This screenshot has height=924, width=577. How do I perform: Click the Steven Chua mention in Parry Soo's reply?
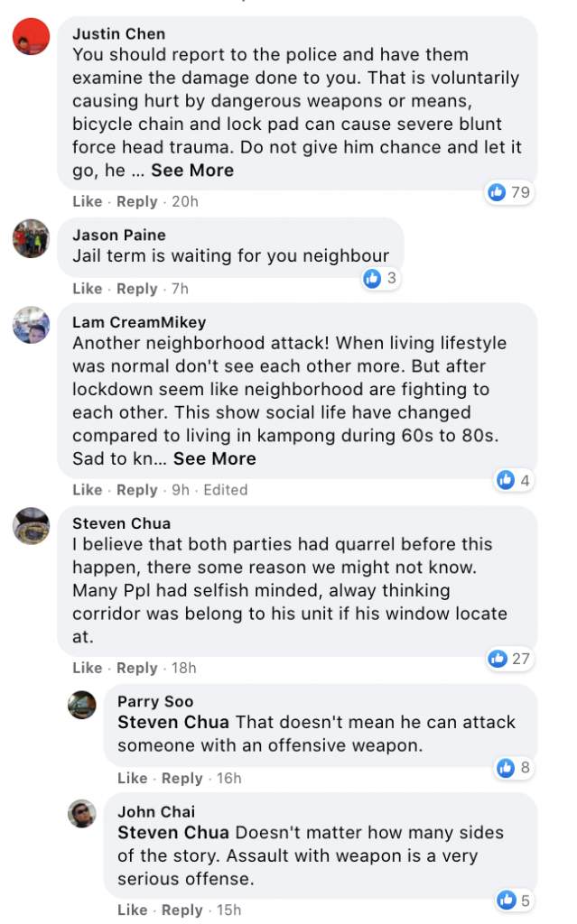(x=174, y=723)
